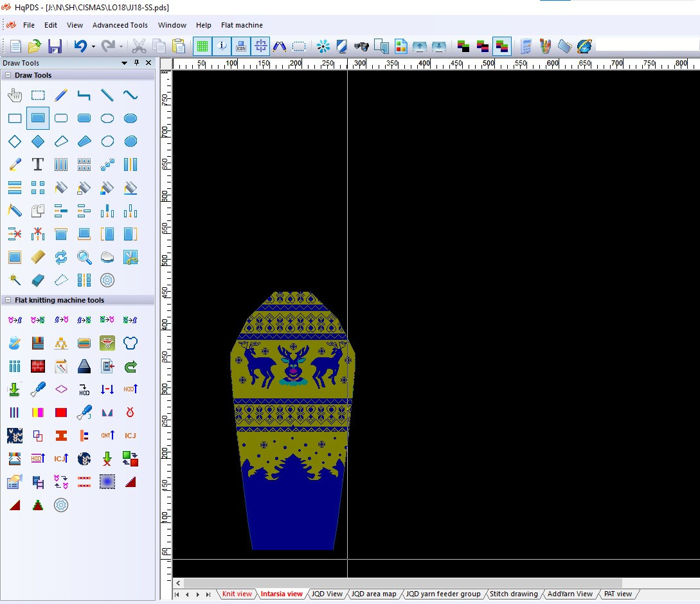Open the undo history dropdown arrow
This screenshot has width=700, height=604.
click(x=93, y=46)
